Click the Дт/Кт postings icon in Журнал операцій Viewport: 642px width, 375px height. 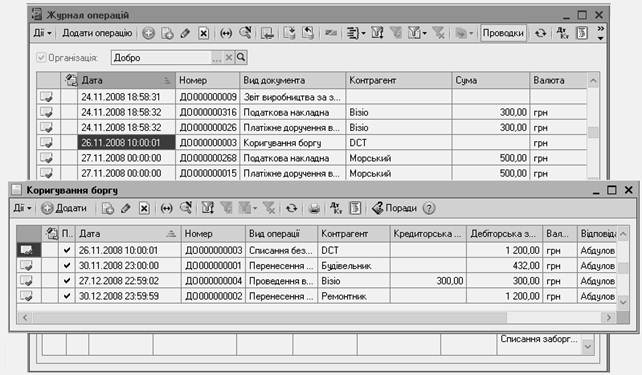coord(563,33)
